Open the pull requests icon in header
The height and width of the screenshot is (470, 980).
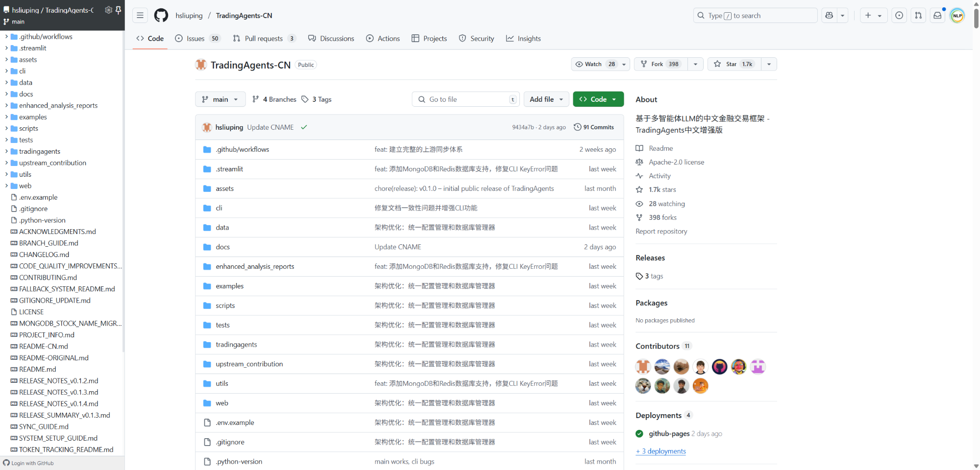click(918, 16)
